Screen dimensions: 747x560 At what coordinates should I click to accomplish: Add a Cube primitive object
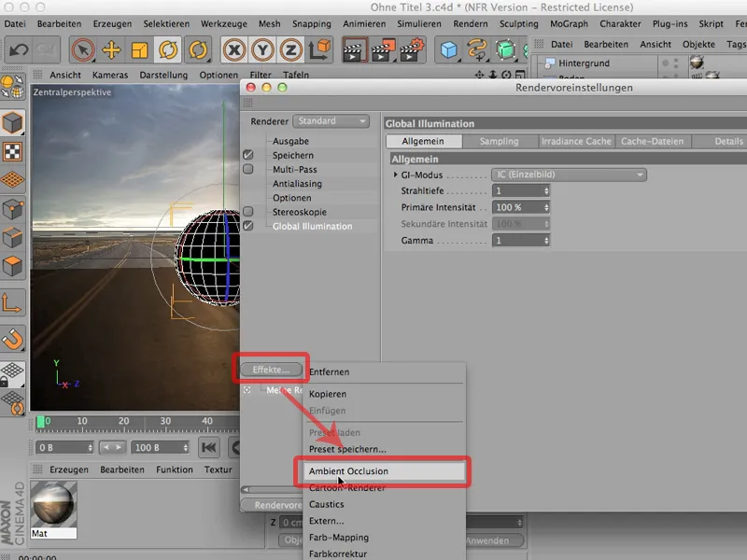(x=449, y=49)
